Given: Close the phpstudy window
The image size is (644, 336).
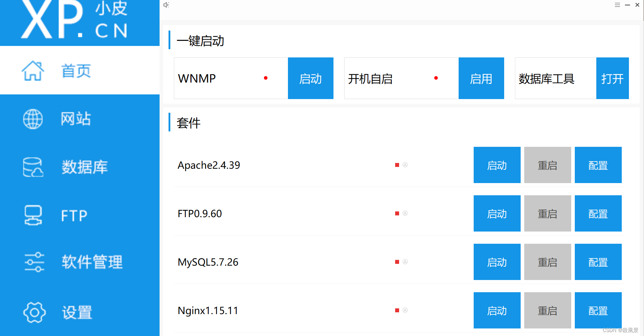Looking at the screenshot, I should click(x=637, y=5).
